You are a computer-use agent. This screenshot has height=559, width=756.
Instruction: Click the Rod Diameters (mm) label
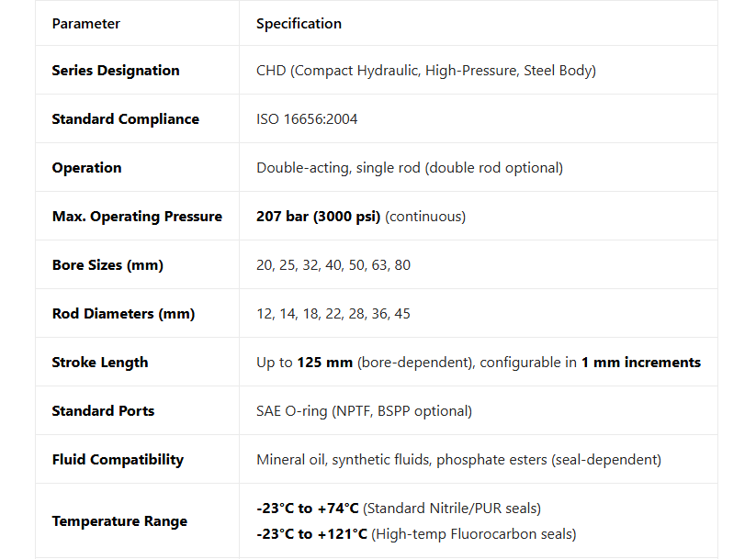pos(123,314)
